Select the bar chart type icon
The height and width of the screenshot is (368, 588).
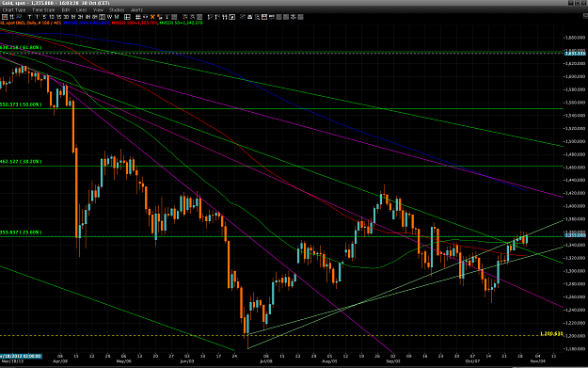pos(11,17)
